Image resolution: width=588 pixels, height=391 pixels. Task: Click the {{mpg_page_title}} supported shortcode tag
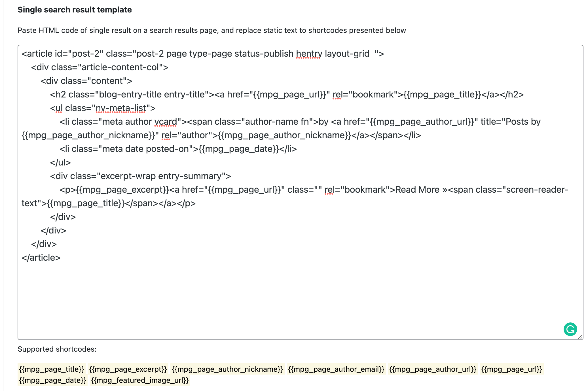click(51, 369)
